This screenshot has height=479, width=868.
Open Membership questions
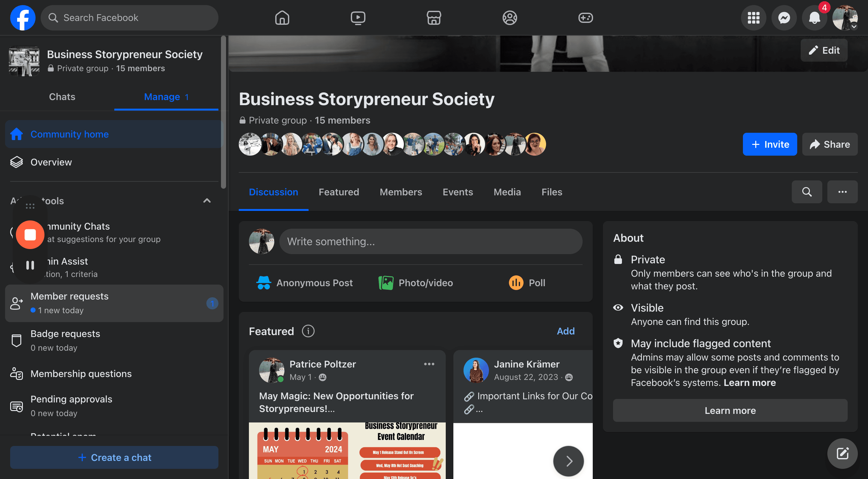114,374
